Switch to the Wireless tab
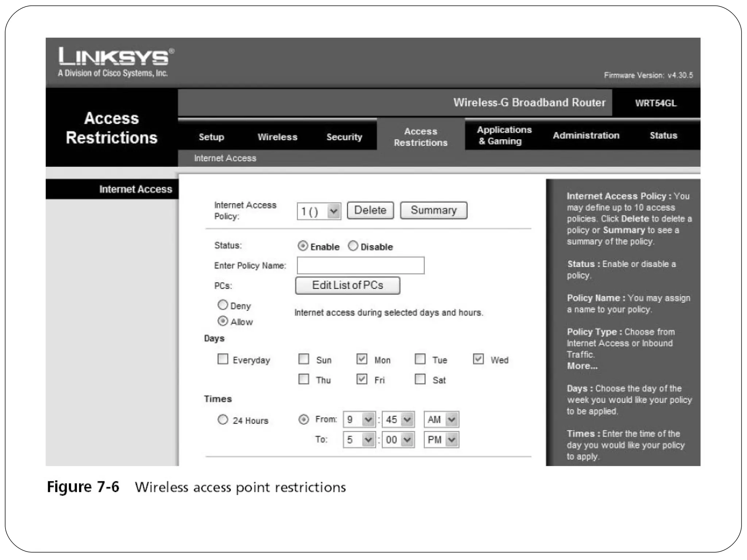Screen dimensions: 747x560 (277, 137)
